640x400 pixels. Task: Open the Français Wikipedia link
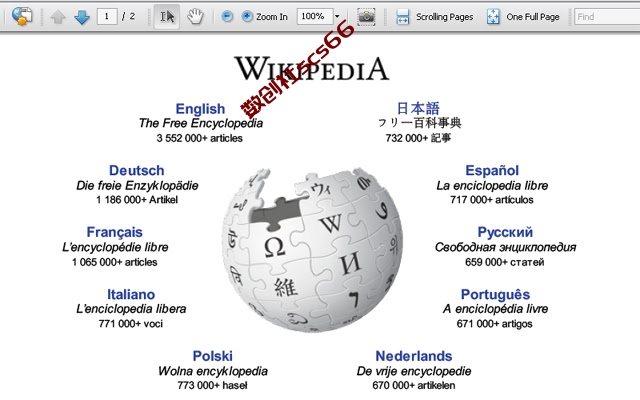coord(114,232)
